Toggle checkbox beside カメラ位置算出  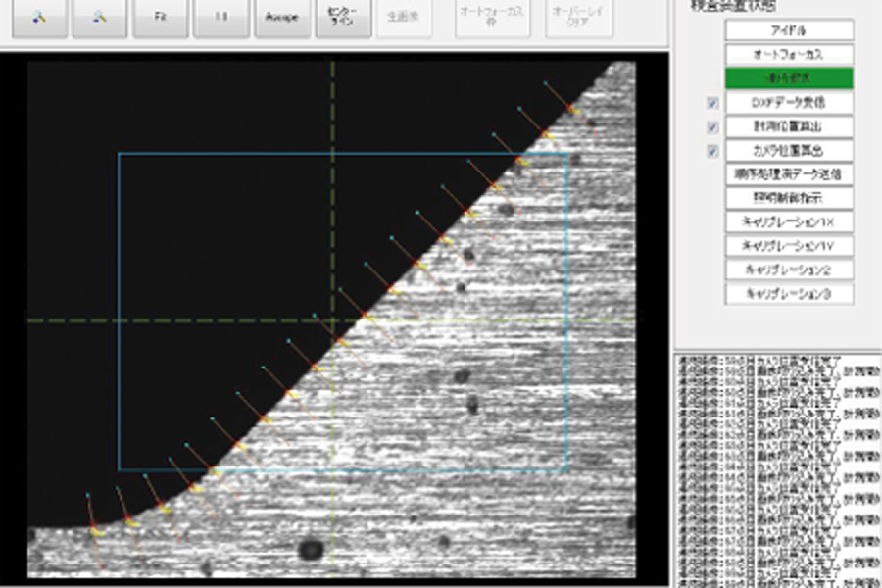712,151
